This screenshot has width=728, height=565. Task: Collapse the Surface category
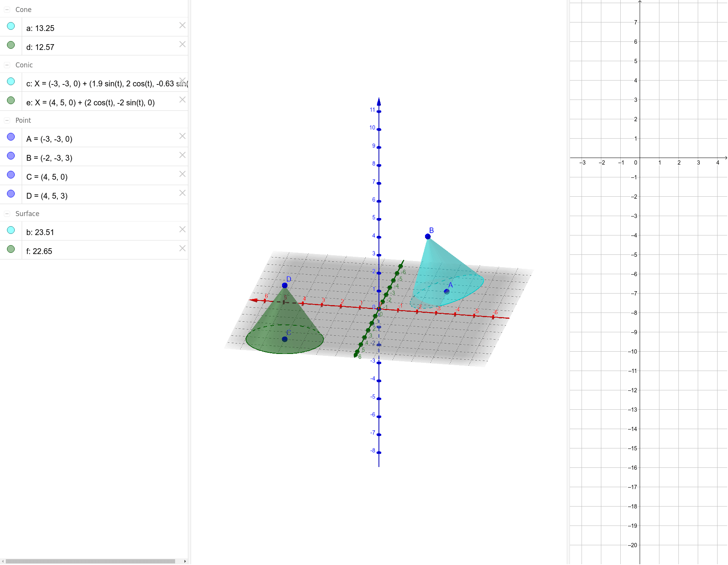7,213
